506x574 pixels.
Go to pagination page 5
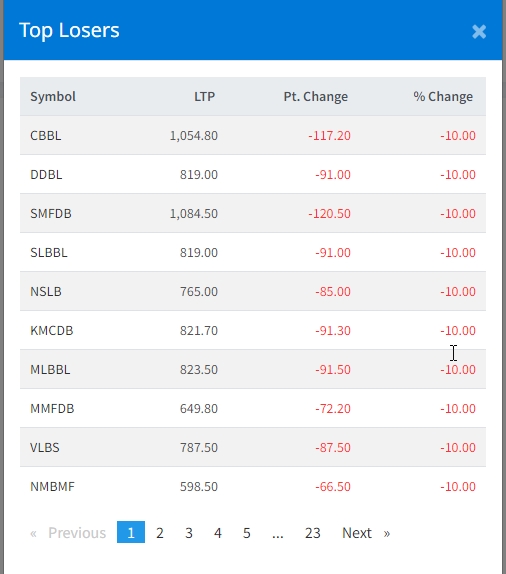click(x=246, y=533)
